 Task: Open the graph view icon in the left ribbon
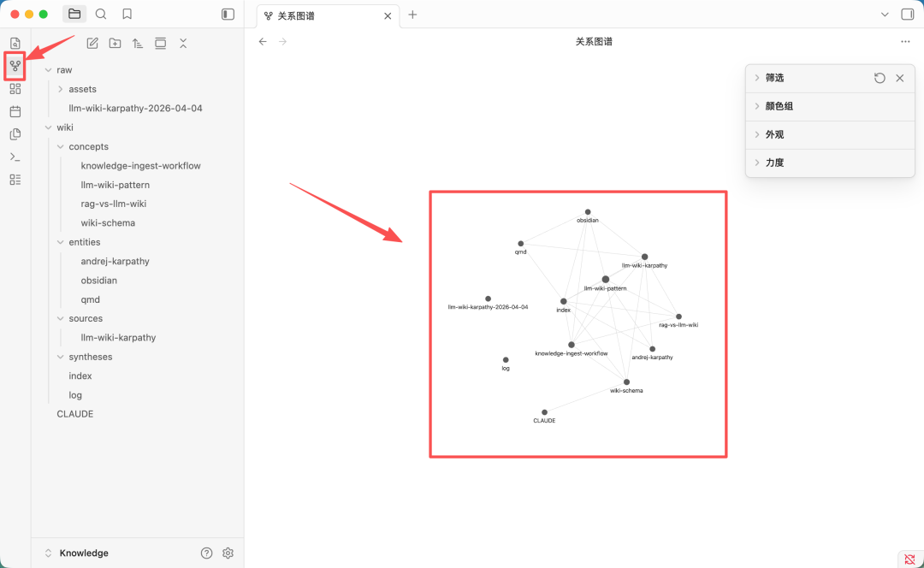tap(14, 66)
